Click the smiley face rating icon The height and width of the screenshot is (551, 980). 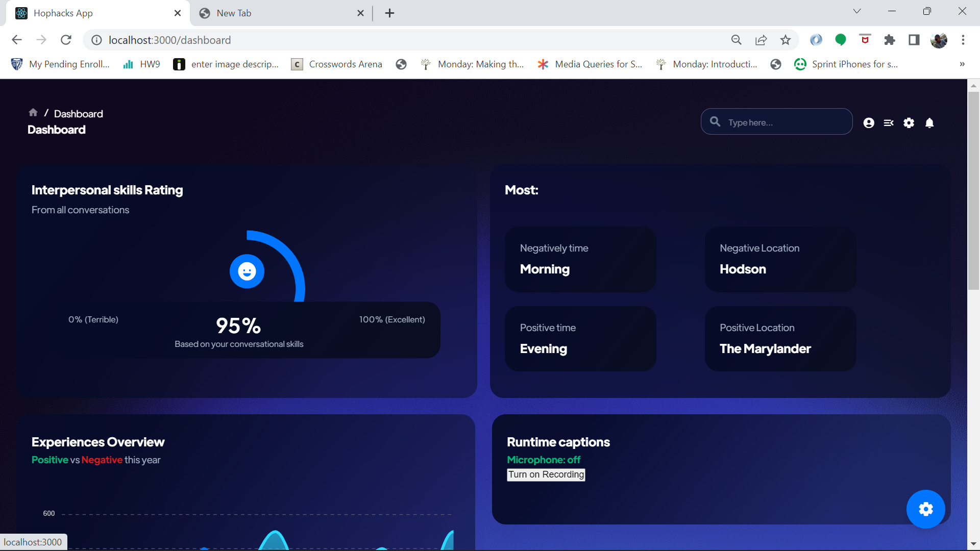(x=247, y=271)
